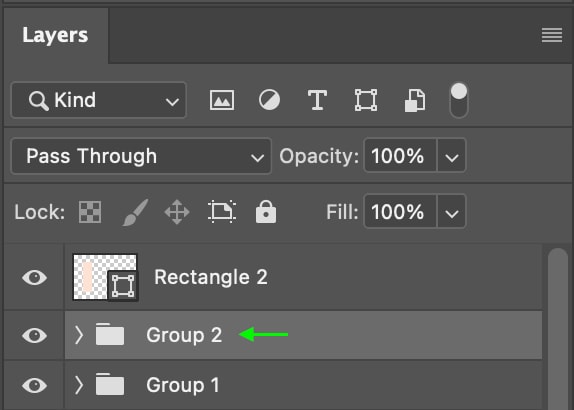The image size is (574, 410).
Task: Open the Pass Through blend mode dropdown
Action: [x=141, y=156]
